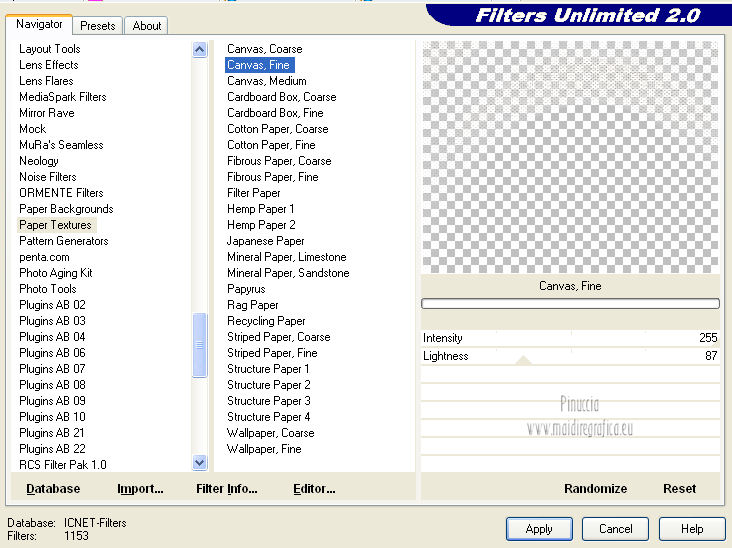Screen dimensions: 732x548
Task: Apply the selected filter
Action: tap(539, 529)
